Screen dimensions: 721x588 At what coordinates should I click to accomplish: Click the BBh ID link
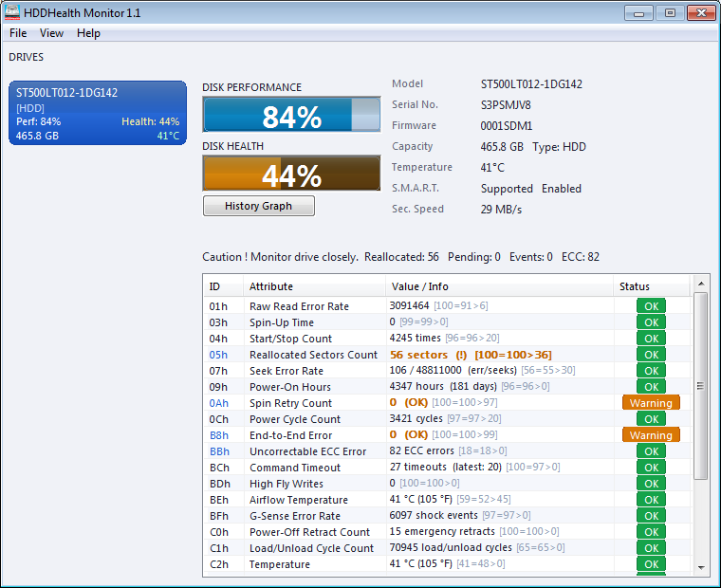click(219, 451)
